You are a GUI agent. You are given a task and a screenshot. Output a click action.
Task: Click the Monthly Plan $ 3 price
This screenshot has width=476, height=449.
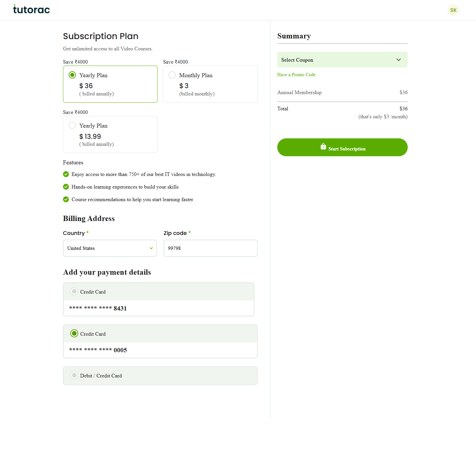(x=184, y=86)
